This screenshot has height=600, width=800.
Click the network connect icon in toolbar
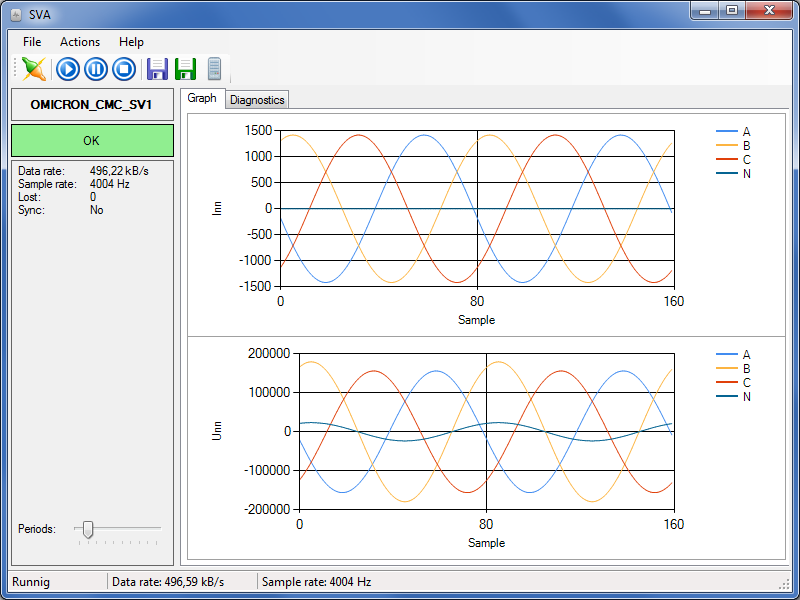click(x=34, y=69)
